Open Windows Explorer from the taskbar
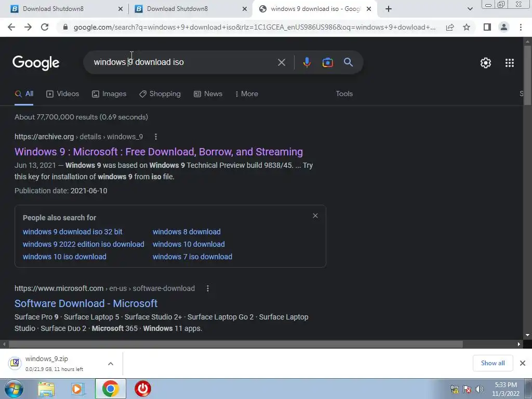Screen dimensions: 532x399 tap(46, 389)
